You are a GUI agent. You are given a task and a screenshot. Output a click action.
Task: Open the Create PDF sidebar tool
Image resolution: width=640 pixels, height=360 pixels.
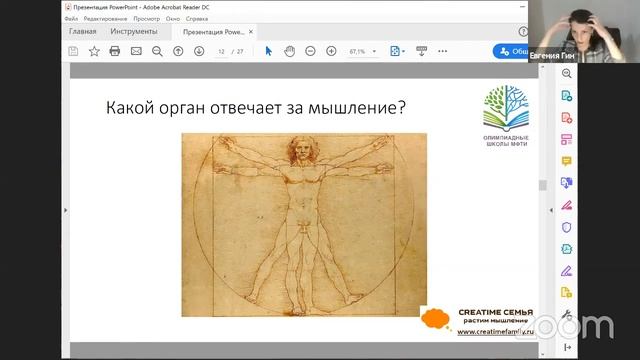tap(567, 118)
